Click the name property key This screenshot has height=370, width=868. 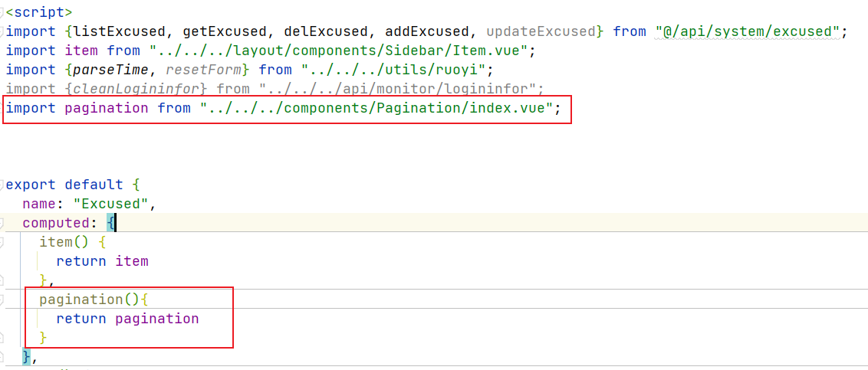tap(39, 204)
